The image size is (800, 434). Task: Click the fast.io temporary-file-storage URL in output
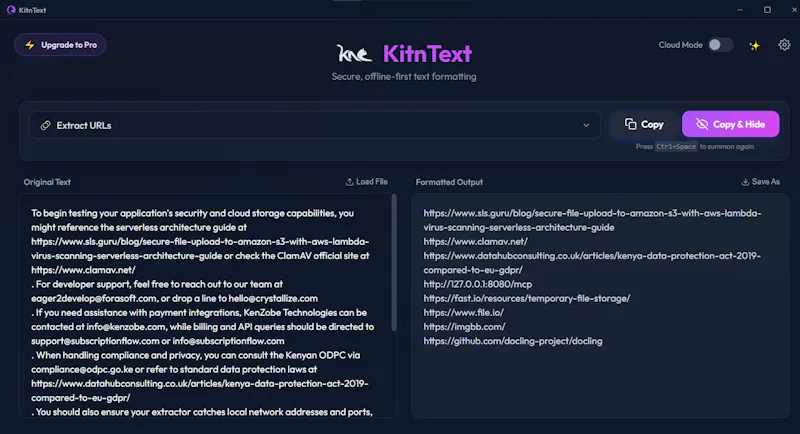(527, 298)
